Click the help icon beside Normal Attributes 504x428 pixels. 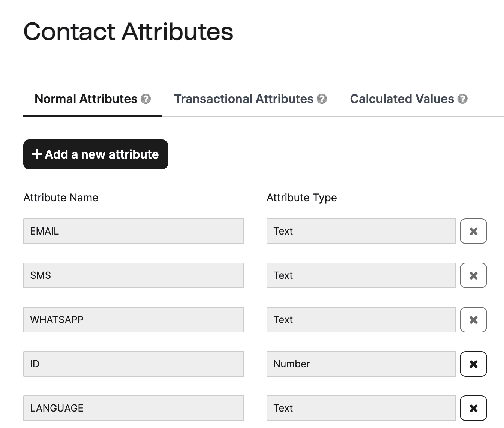[x=146, y=99]
